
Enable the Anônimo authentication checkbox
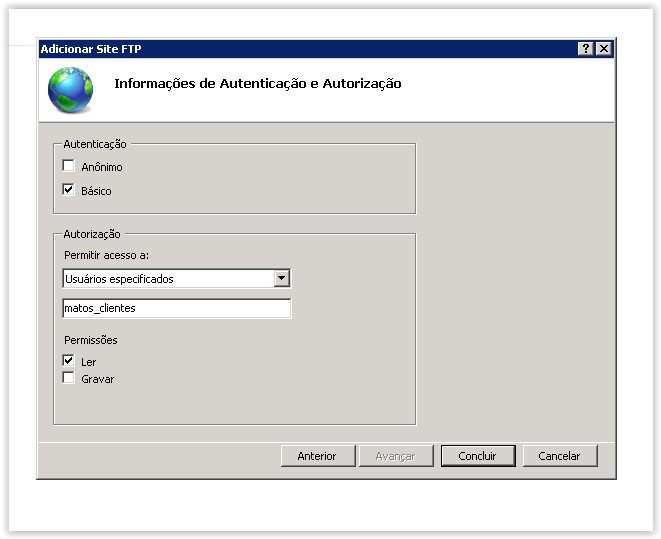[x=68, y=166]
